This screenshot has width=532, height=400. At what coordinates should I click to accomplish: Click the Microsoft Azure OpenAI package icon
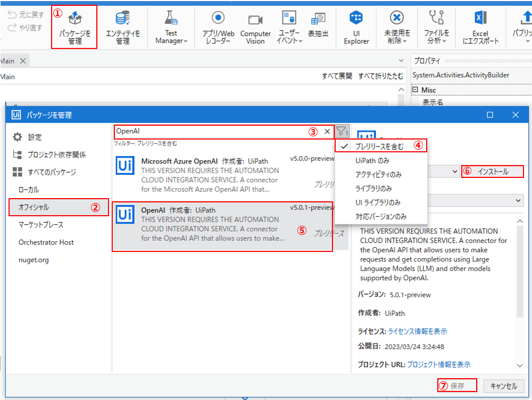pos(125,165)
